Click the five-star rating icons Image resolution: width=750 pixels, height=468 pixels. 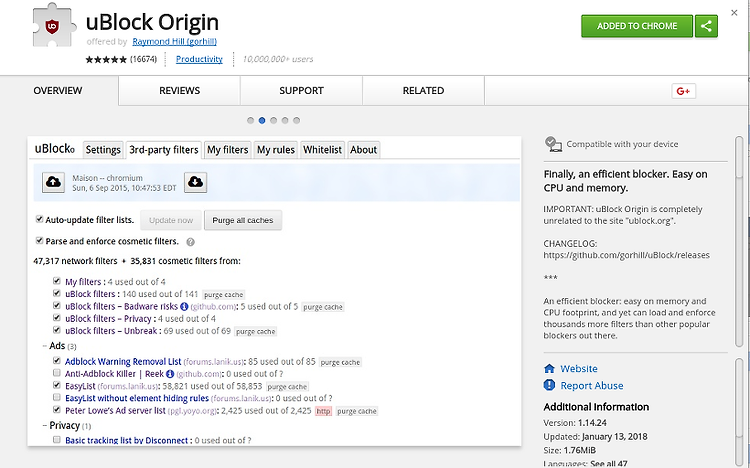(x=106, y=59)
